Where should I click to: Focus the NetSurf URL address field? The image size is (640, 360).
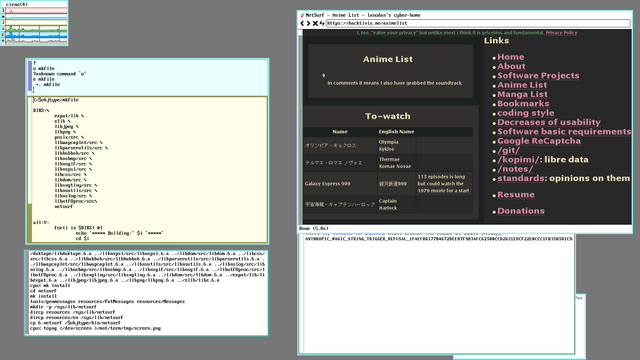click(x=478, y=23)
